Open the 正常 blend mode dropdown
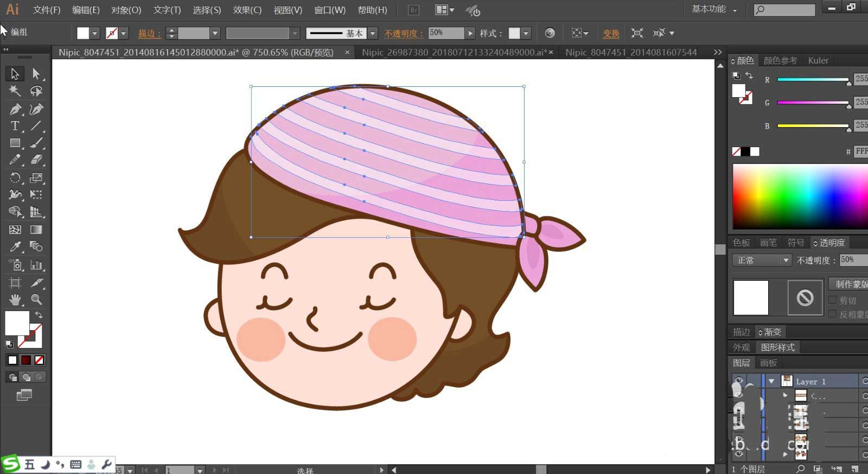The image size is (868, 474). pyautogui.click(x=762, y=261)
